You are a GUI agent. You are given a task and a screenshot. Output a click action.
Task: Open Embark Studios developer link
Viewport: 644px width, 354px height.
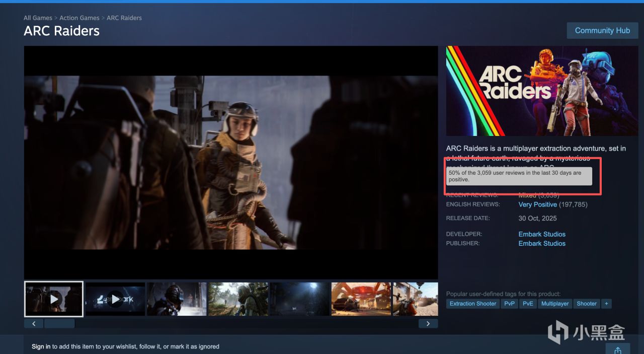542,234
